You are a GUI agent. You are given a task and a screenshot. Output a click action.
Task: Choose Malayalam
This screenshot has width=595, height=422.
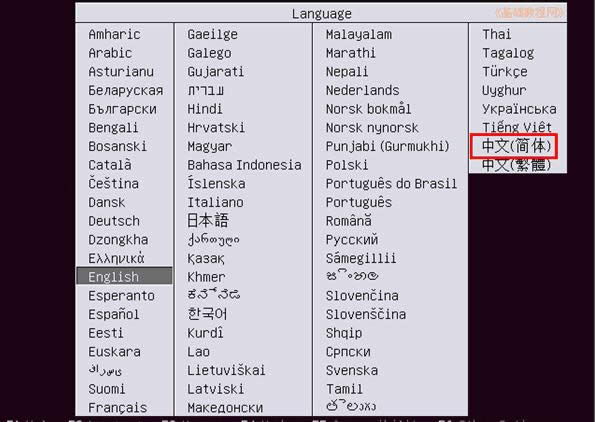point(359,35)
